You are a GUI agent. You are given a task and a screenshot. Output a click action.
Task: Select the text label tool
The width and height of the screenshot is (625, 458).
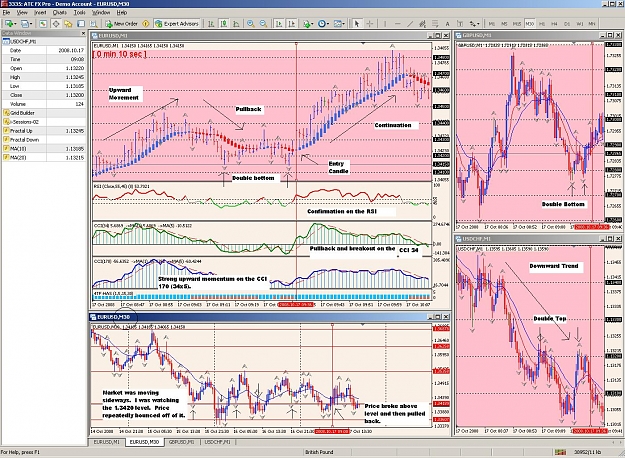point(460,24)
